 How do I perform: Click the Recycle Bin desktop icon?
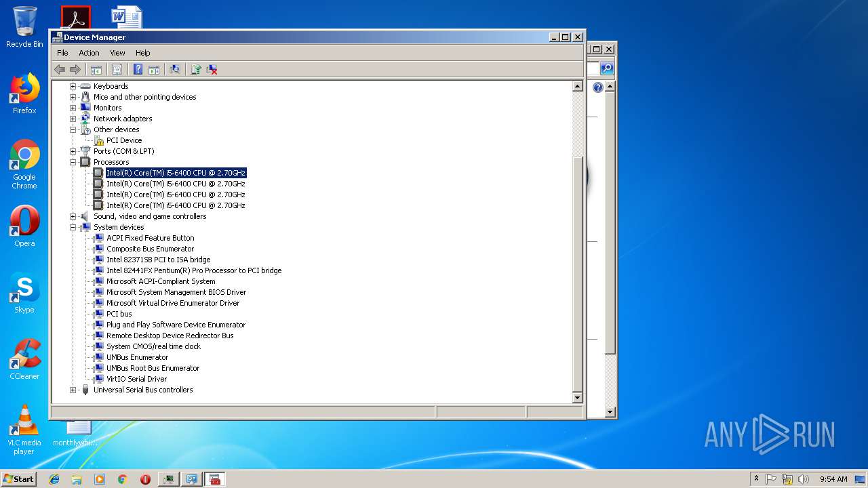(24, 27)
